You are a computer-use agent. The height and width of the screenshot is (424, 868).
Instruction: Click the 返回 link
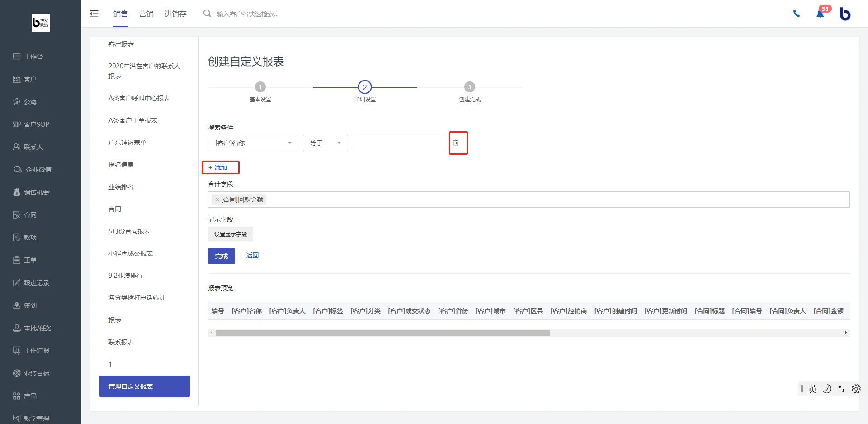coord(252,256)
